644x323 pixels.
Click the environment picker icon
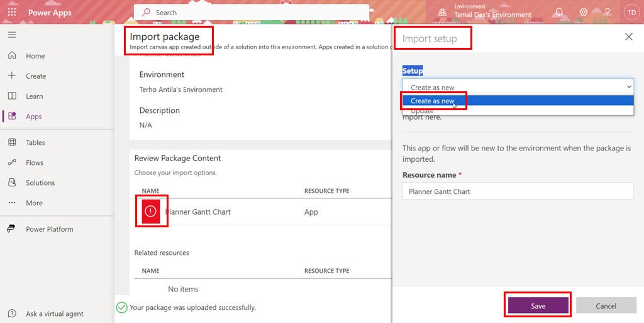tap(442, 13)
